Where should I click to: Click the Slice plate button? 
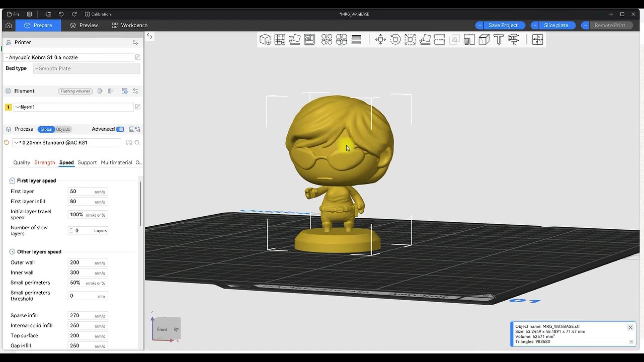556,25
